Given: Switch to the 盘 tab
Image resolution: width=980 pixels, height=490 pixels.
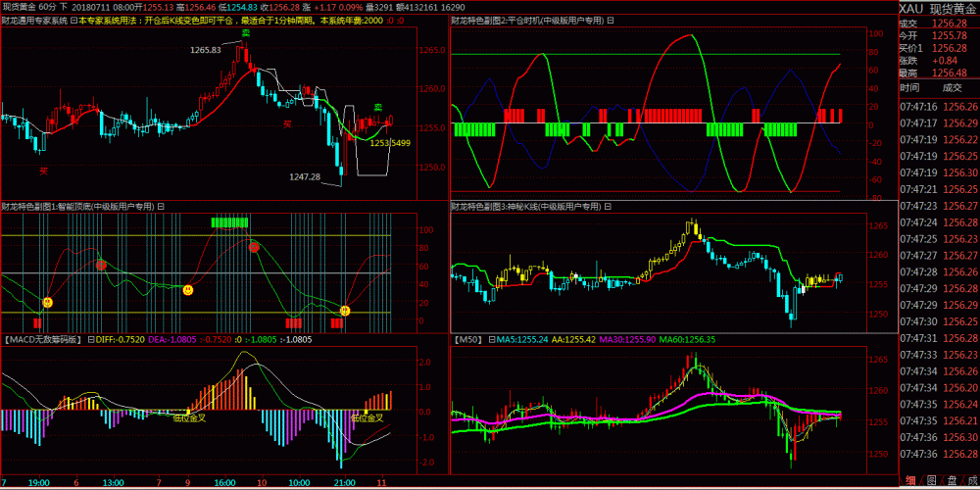Looking at the screenshot, I should click(x=952, y=480).
